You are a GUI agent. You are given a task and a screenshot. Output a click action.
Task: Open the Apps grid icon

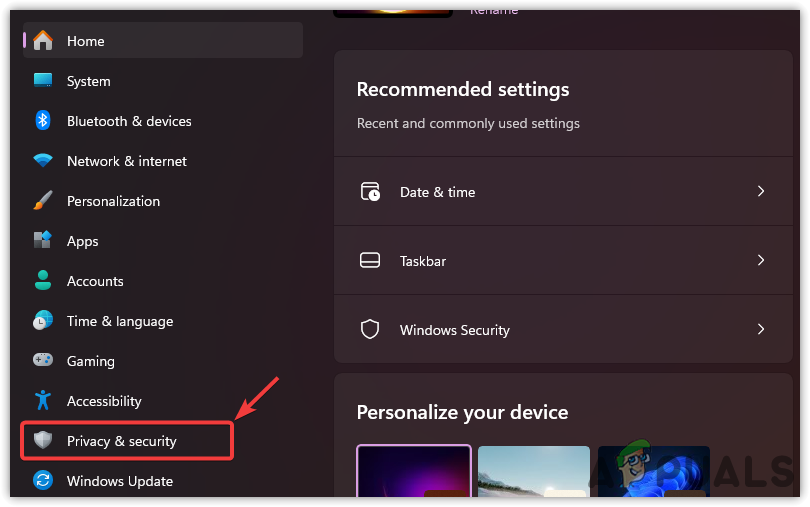click(x=43, y=241)
